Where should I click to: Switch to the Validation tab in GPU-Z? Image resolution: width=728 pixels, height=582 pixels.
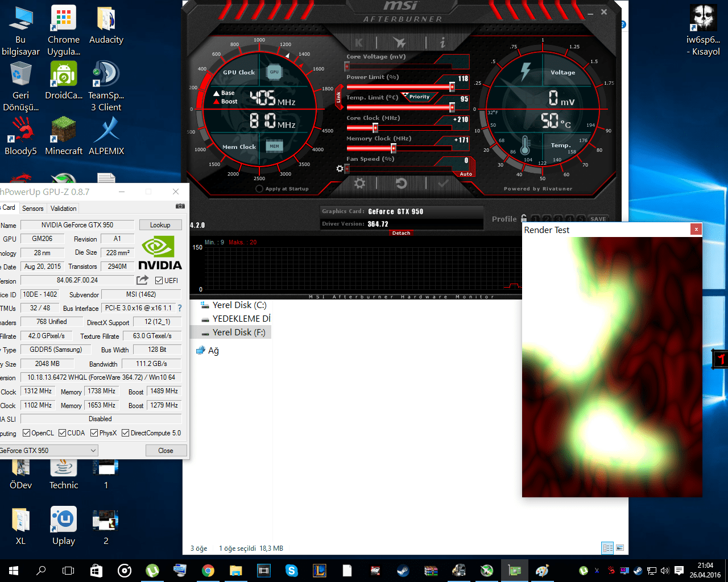click(x=63, y=209)
